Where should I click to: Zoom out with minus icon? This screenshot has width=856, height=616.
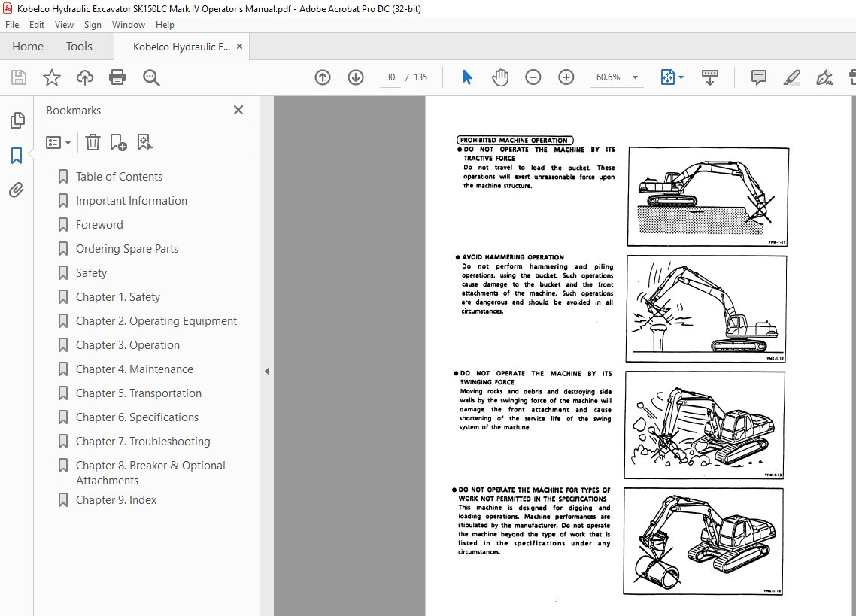click(x=533, y=77)
